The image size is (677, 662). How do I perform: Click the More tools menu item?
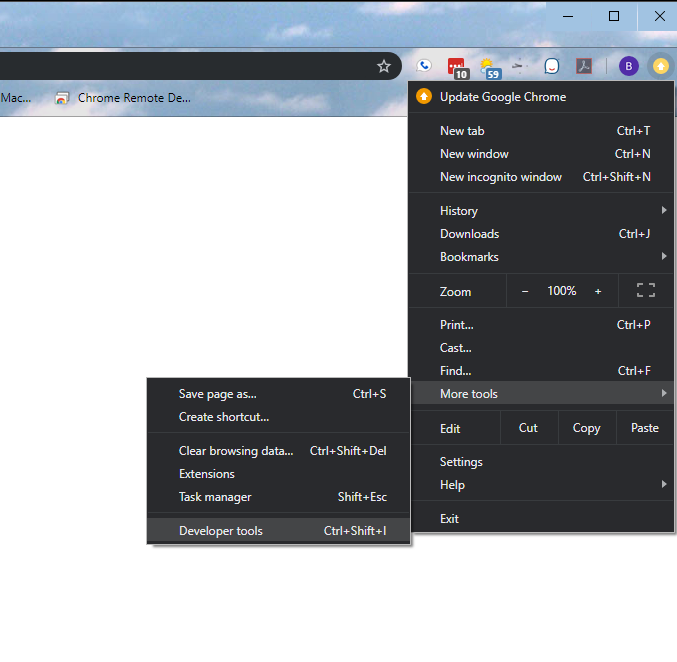click(541, 393)
